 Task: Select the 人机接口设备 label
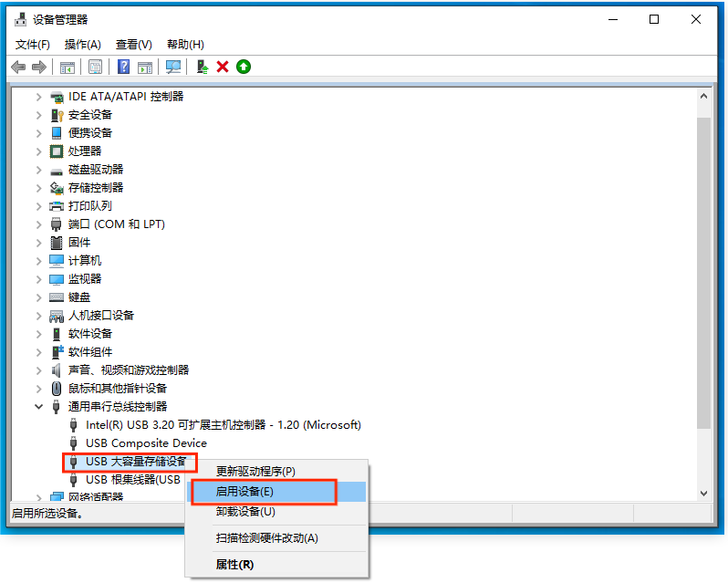click(101, 316)
